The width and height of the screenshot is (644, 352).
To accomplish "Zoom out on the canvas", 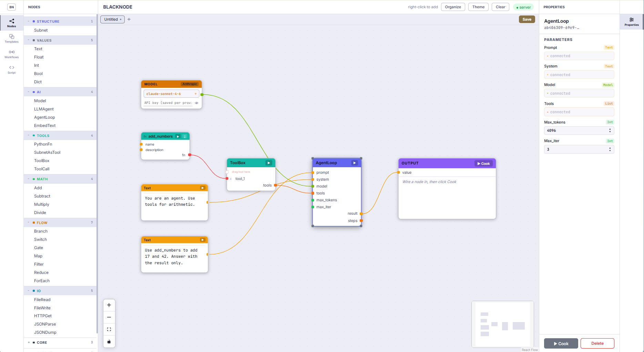I will [109, 317].
